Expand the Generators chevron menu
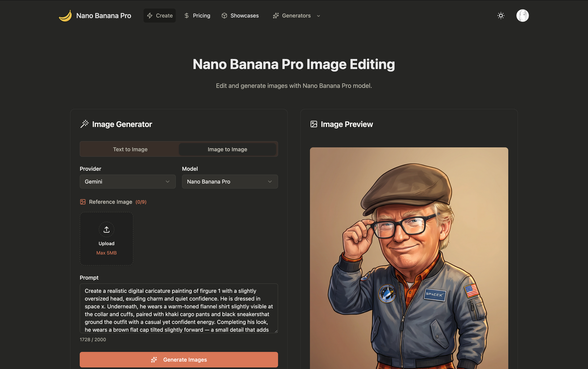588x369 pixels. click(x=318, y=16)
